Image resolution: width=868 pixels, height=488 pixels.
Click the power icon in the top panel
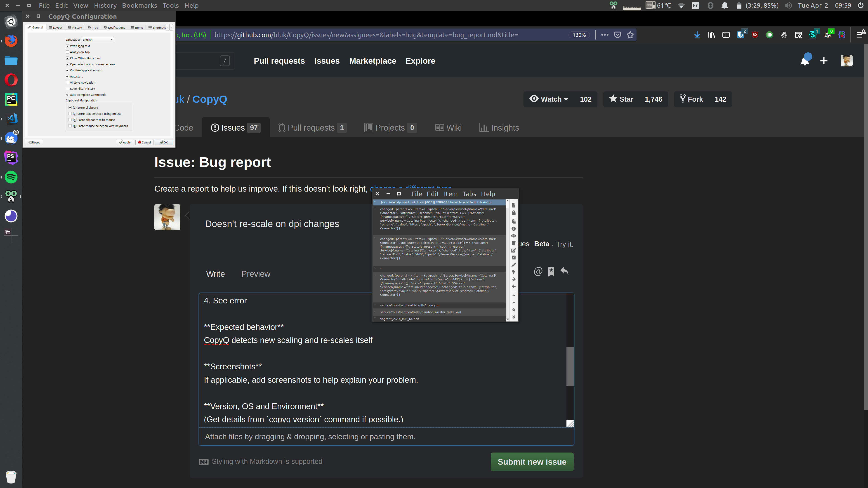pyautogui.click(x=861, y=5)
